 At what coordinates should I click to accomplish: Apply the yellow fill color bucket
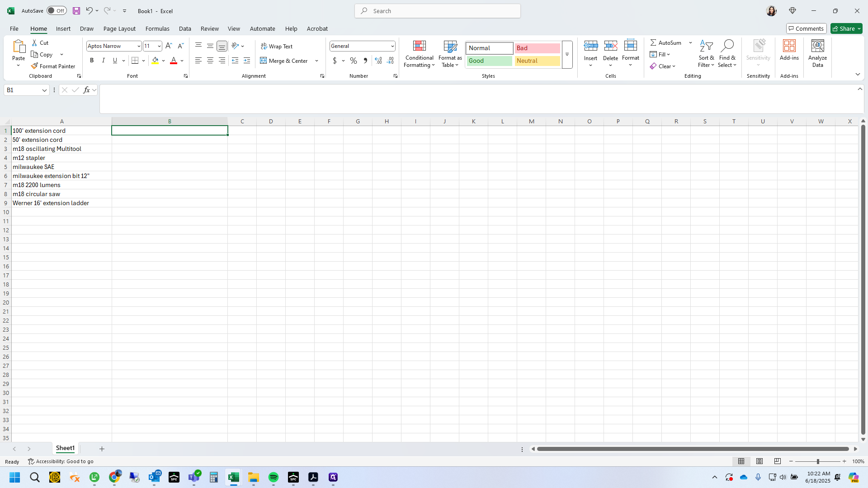pyautogui.click(x=155, y=61)
